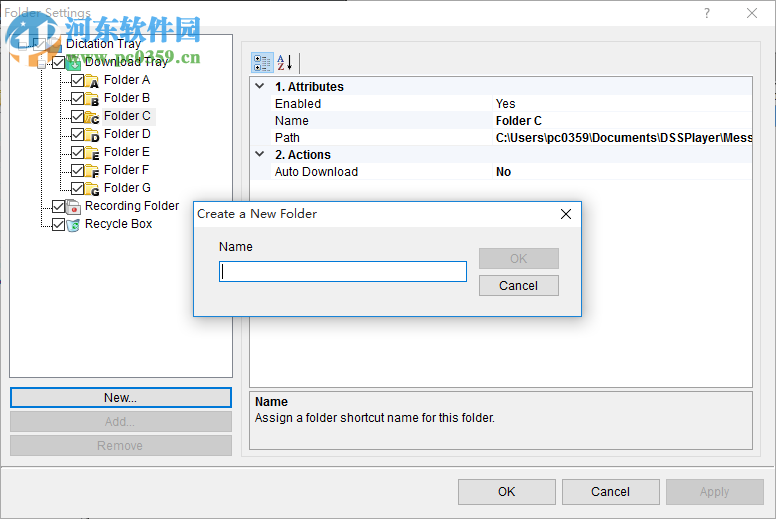
Task: Select Folder D in the tree
Action: (127, 134)
